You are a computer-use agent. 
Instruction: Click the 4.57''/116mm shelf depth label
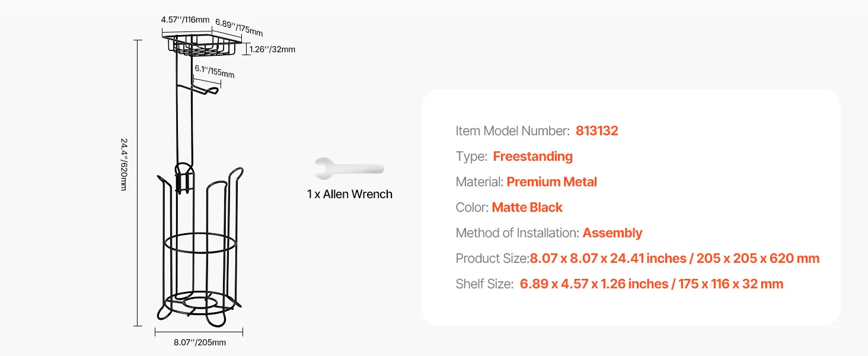[185, 20]
